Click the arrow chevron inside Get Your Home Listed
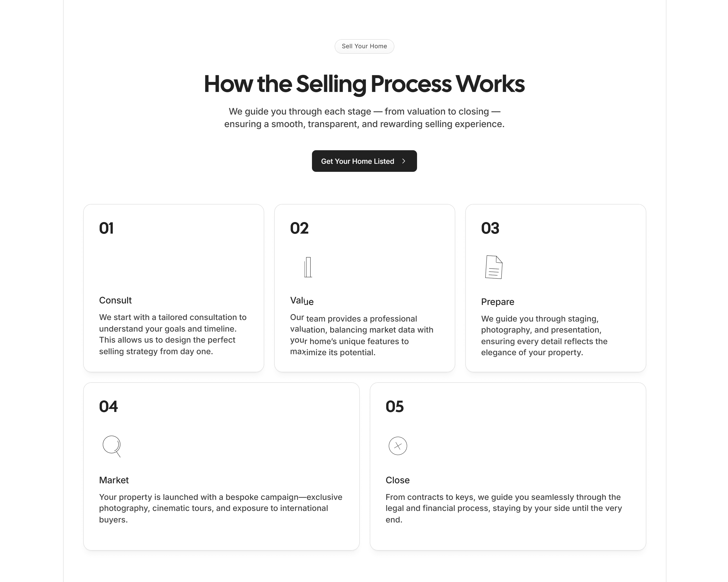The height and width of the screenshot is (582, 728). pyautogui.click(x=404, y=161)
